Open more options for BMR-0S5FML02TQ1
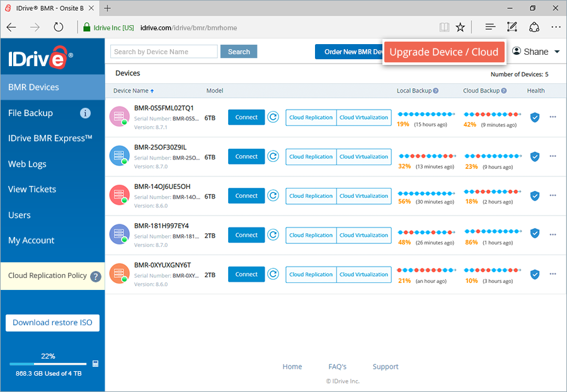Screen dimensions: 567x392 coord(553,117)
